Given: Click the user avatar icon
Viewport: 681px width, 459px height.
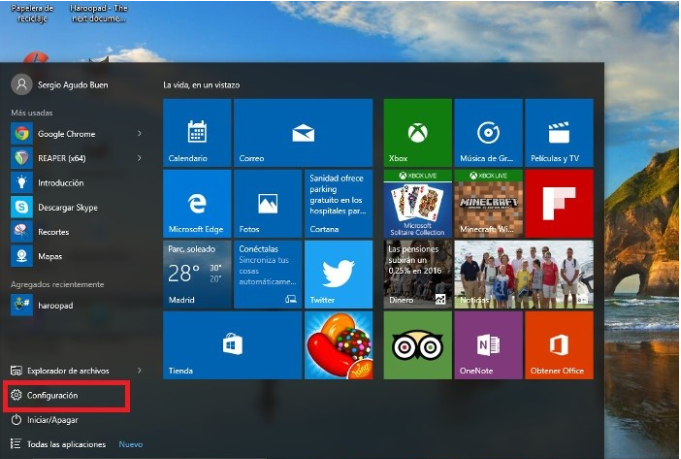Looking at the screenshot, I should click(21, 85).
